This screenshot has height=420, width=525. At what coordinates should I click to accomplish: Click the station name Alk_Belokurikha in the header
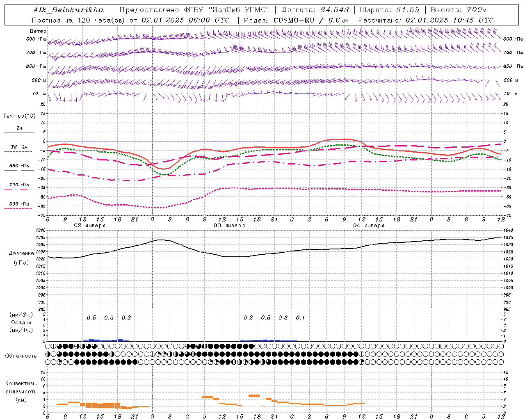pos(68,10)
